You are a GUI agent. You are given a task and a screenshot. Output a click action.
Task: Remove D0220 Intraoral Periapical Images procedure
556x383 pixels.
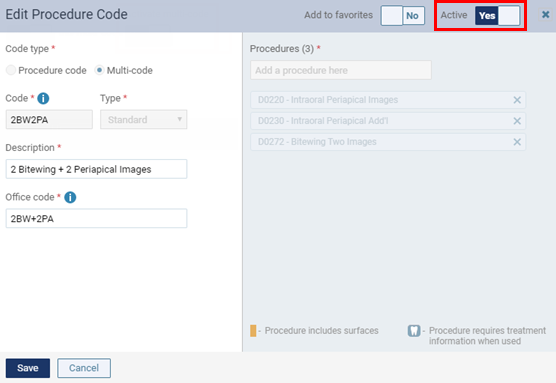click(x=517, y=100)
